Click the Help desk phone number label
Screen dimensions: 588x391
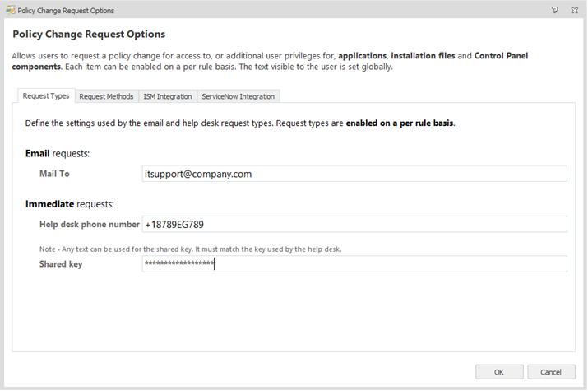pos(90,224)
